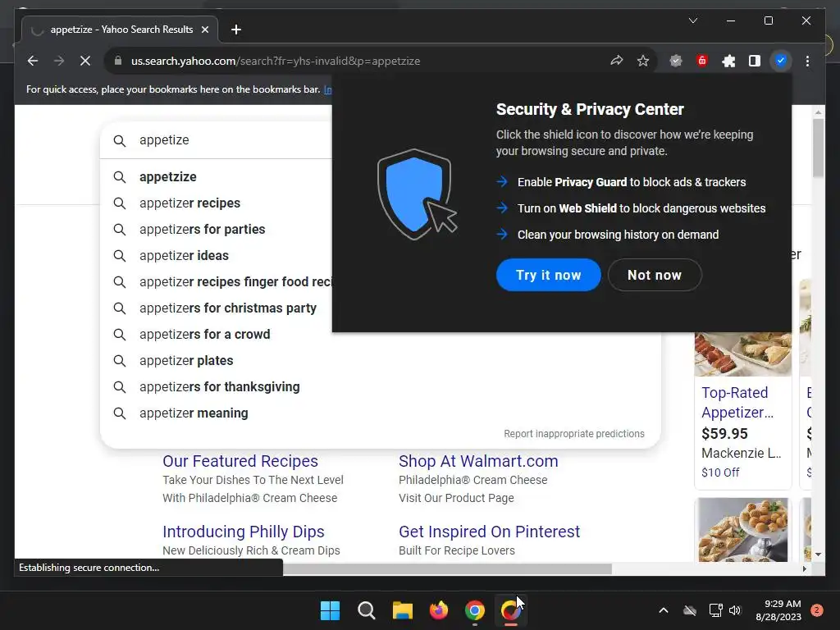The width and height of the screenshot is (840, 630).
Task: Launch Firefox from the taskbar
Action: [439, 610]
